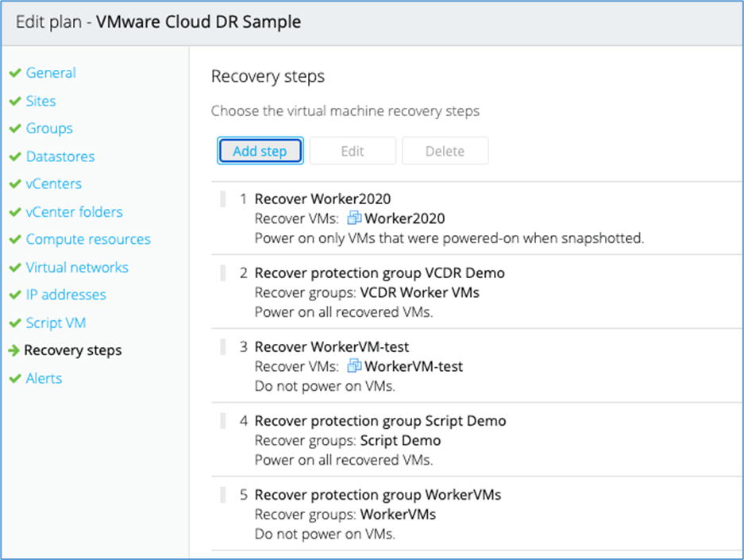
Task: Click the green arrow next to Recovery steps
Action: 14,350
